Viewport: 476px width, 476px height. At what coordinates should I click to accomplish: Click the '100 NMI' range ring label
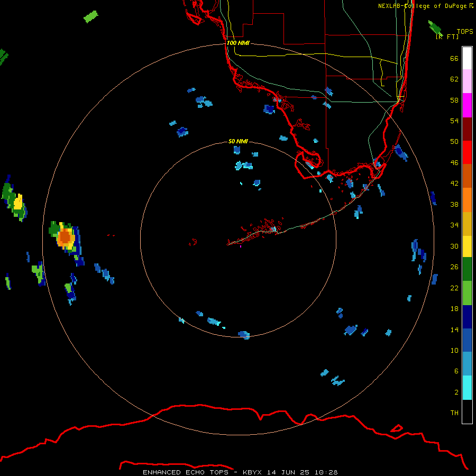pyautogui.click(x=238, y=43)
